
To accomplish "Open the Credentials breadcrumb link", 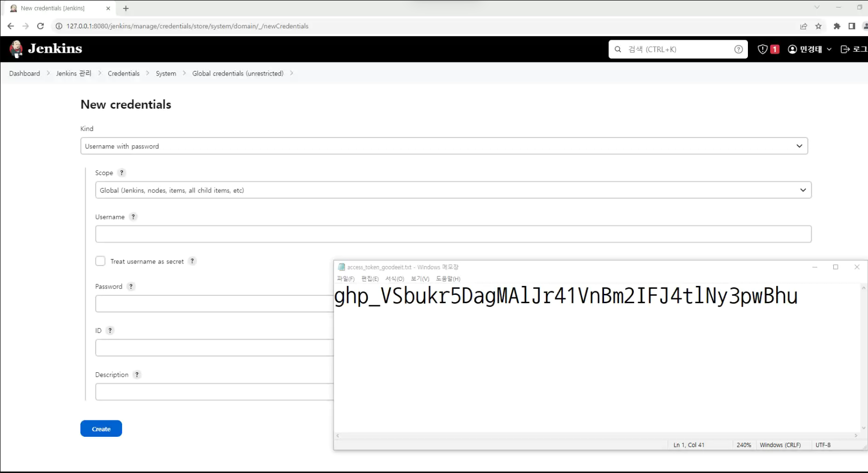I will point(124,73).
